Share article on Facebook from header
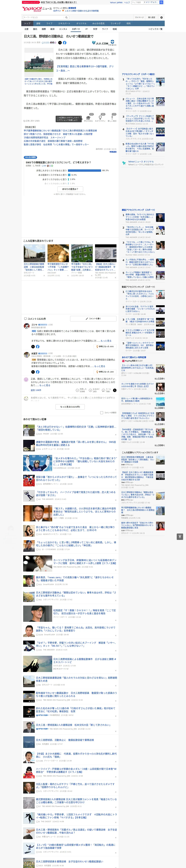This screenshot has height=868, width=186. point(64,43)
